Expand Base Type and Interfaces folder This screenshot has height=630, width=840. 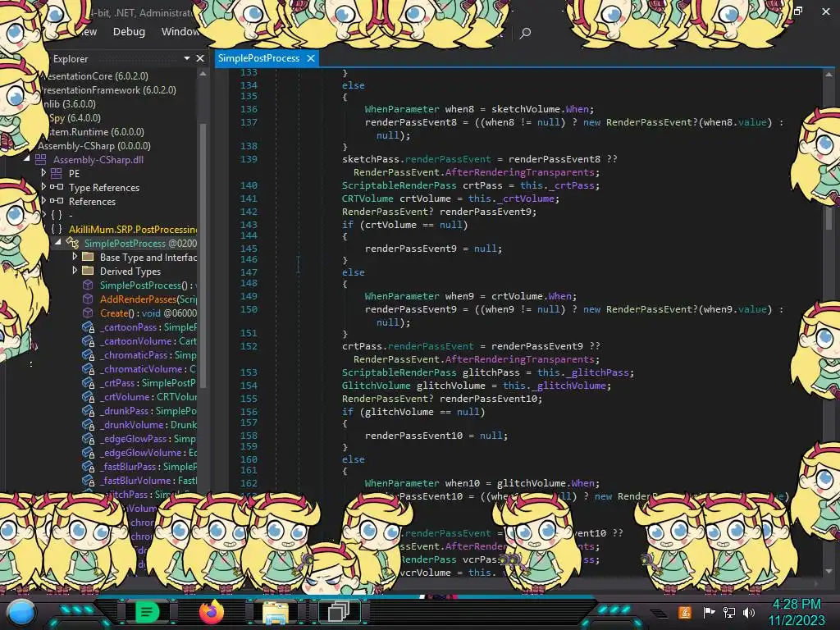click(75, 257)
